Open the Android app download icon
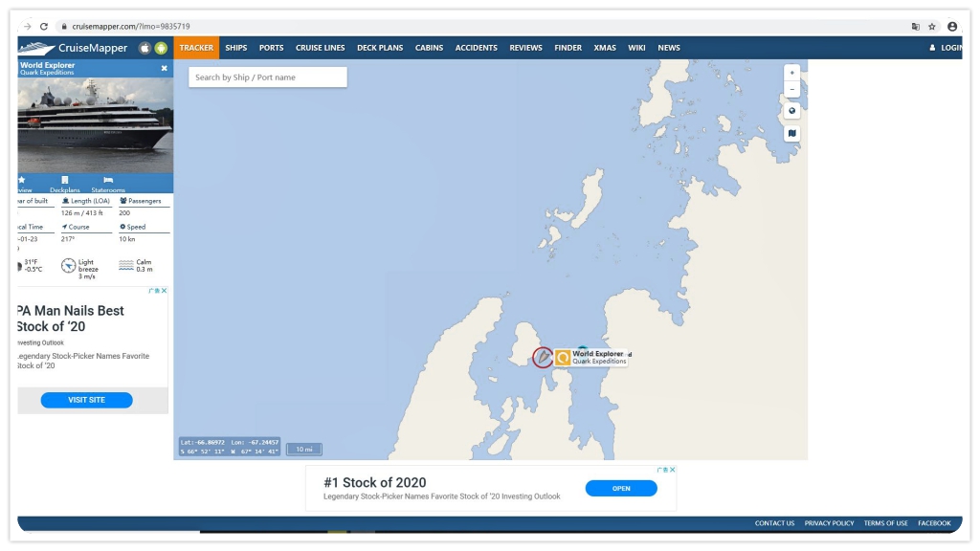 click(x=161, y=48)
